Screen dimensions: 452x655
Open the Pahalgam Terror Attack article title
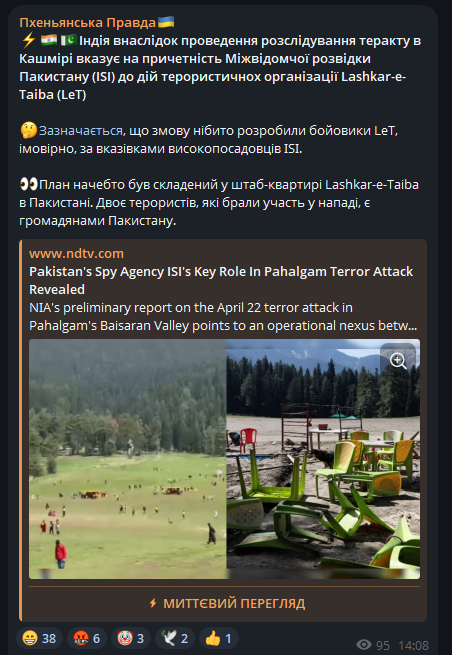221,280
